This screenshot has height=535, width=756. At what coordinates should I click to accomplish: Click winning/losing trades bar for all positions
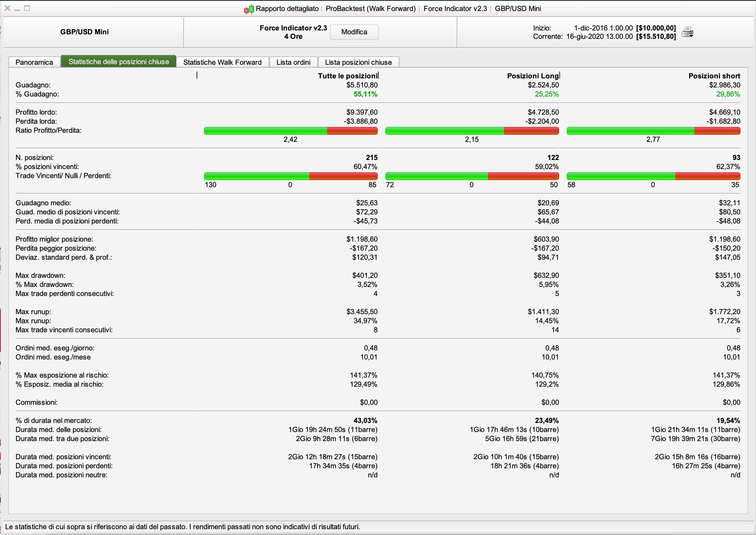(291, 176)
